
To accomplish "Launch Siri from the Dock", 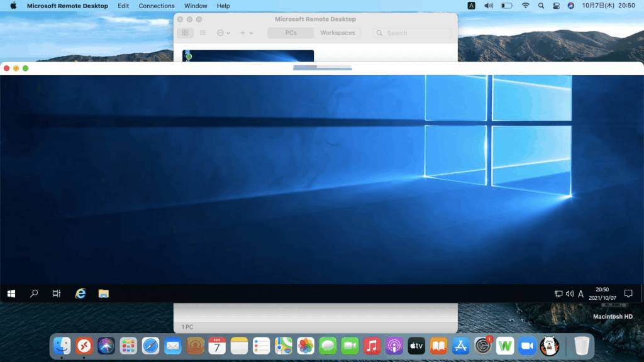I will [106, 346].
